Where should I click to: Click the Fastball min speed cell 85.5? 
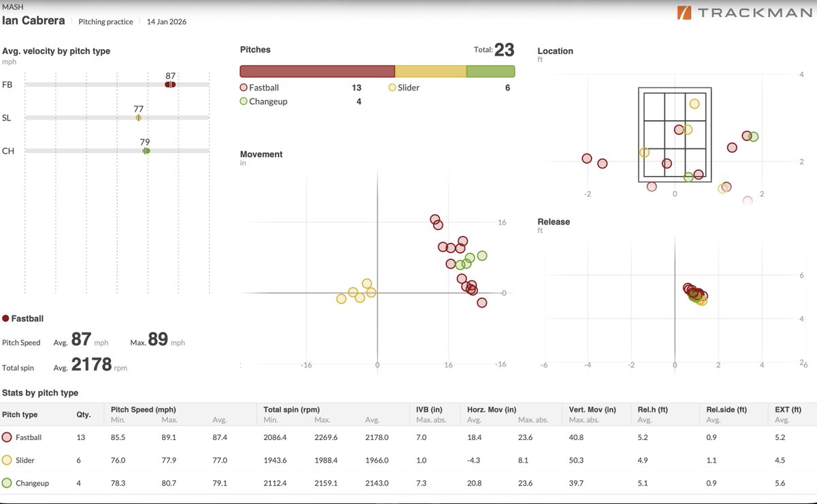coord(118,437)
